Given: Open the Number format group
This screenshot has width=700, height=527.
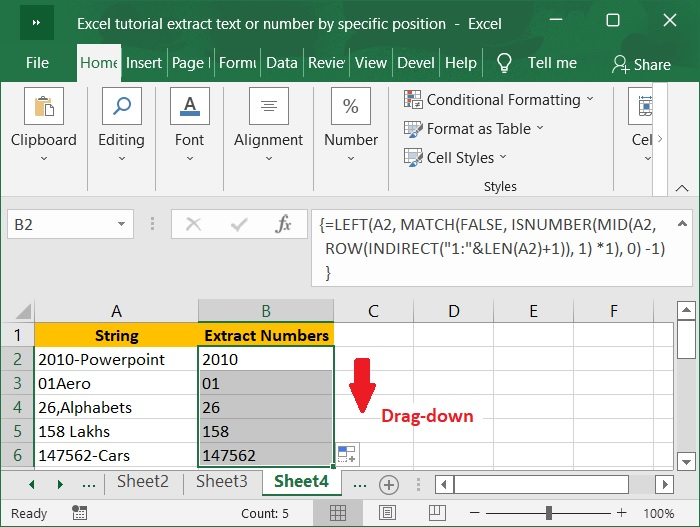Looking at the screenshot, I should pos(350,125).
